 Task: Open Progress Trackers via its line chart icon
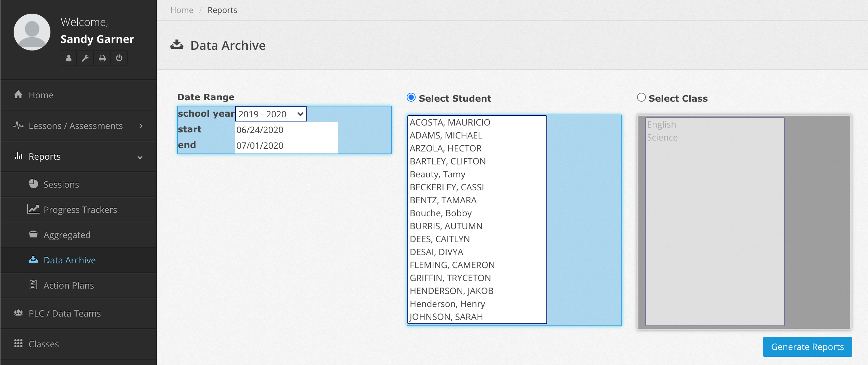[x=33, y=209]
